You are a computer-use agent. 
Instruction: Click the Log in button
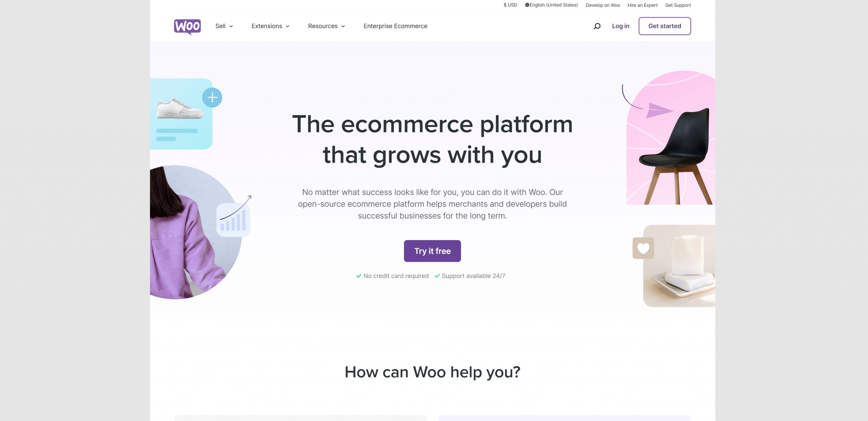(620, 26)
